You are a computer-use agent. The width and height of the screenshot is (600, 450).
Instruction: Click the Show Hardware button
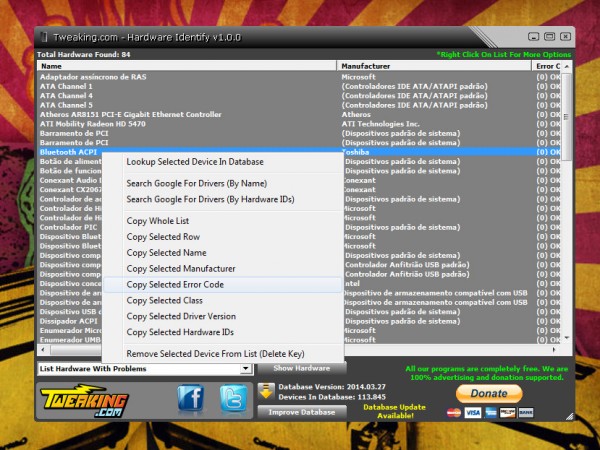click(302, 368)
